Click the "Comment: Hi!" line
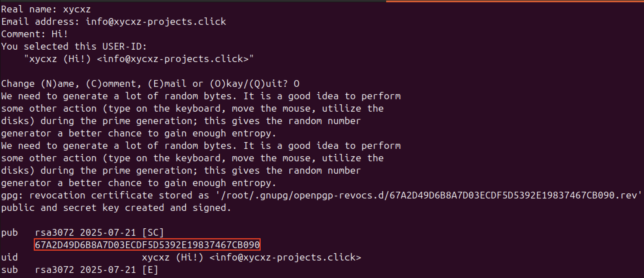 (35, 34)
